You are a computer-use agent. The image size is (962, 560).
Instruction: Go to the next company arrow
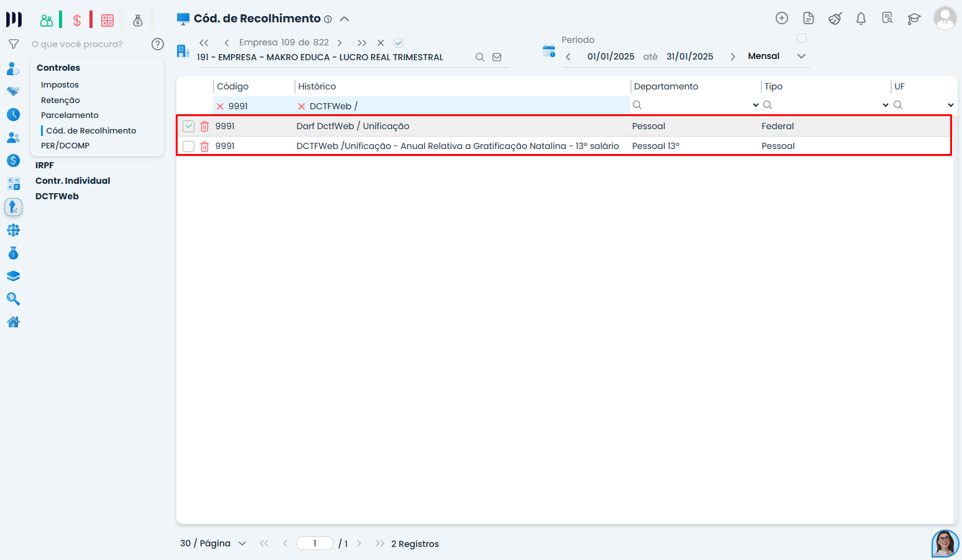click(340, 43)
